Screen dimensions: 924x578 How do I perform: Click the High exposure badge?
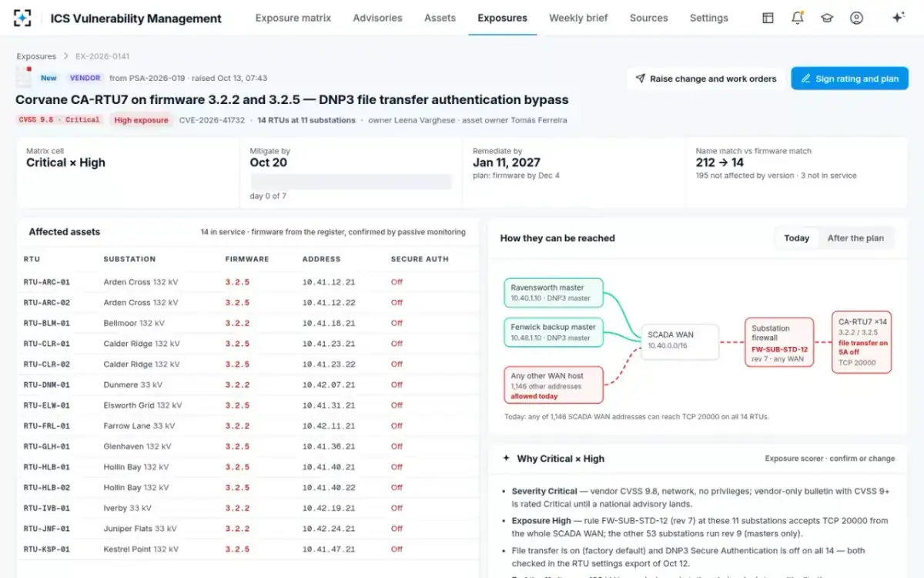pos(141,120)
